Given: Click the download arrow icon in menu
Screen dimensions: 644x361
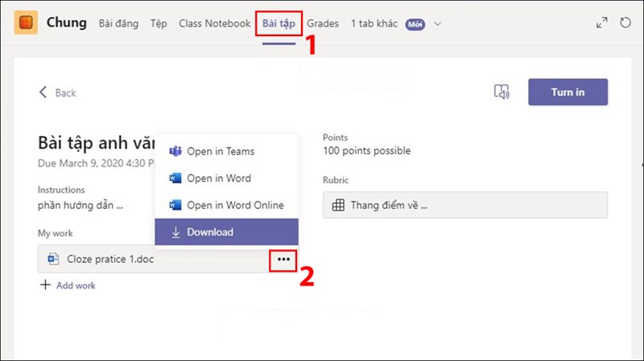Looking at the screenshot, I should pyautogui.click(x=175, y=232).
